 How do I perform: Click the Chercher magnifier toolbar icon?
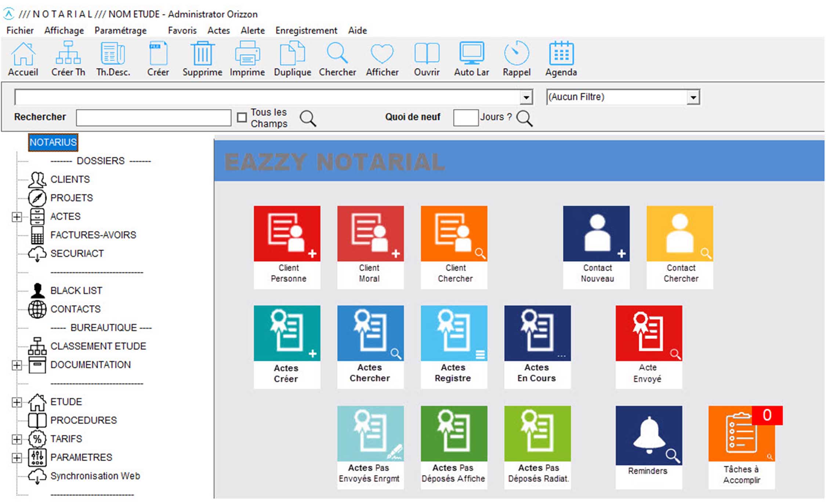[x=337, y=59]
